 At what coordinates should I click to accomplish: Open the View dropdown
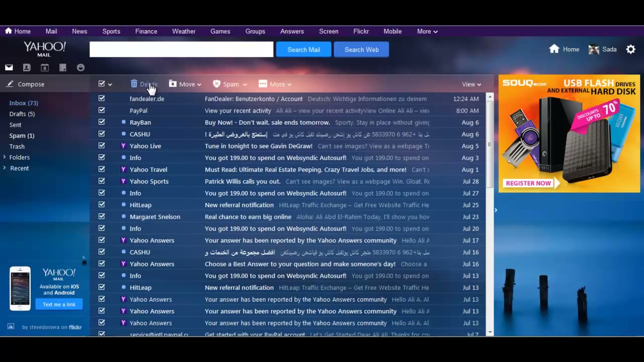pos(471,84)
